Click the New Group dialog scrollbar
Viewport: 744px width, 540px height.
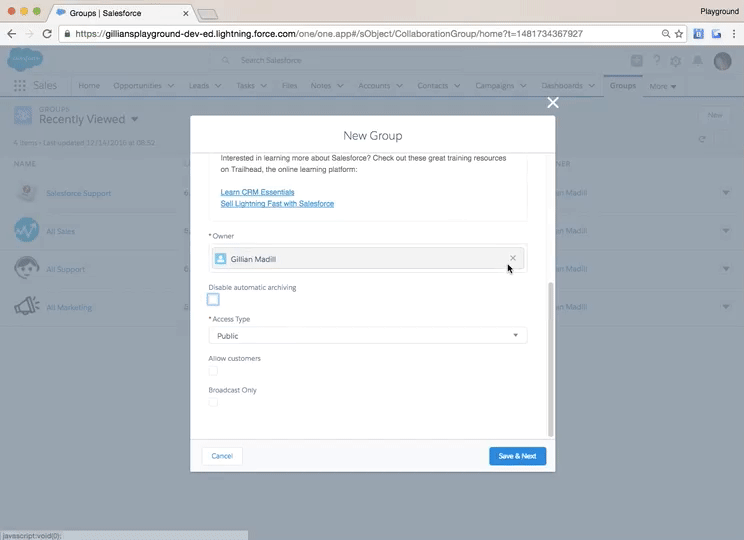550,359
